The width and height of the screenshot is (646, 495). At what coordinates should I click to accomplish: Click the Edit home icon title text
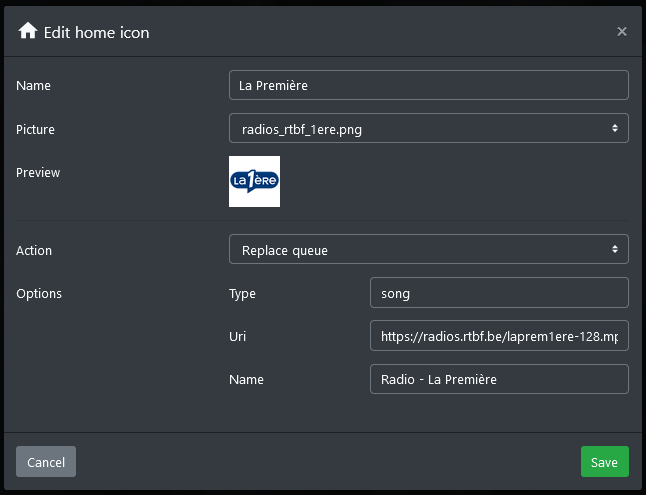[x=96, y=33]
